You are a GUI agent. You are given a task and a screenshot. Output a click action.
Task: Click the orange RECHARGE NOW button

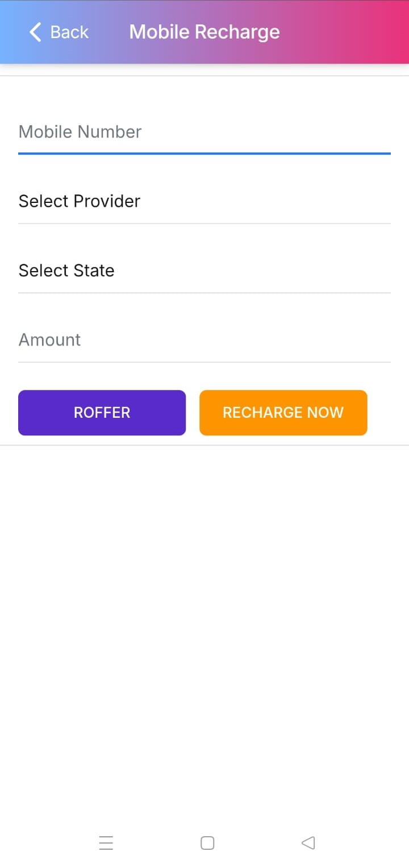point(283,413)
